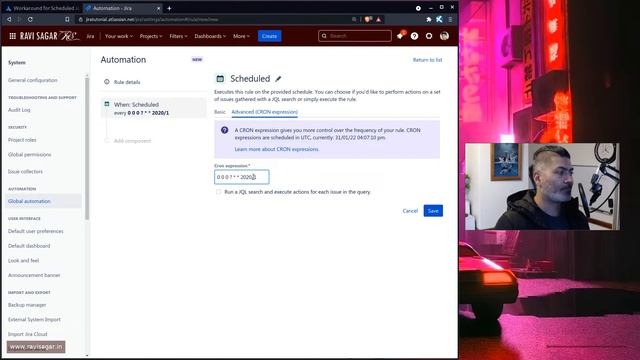Open Default user preferences in sidebar

point(36,231)
